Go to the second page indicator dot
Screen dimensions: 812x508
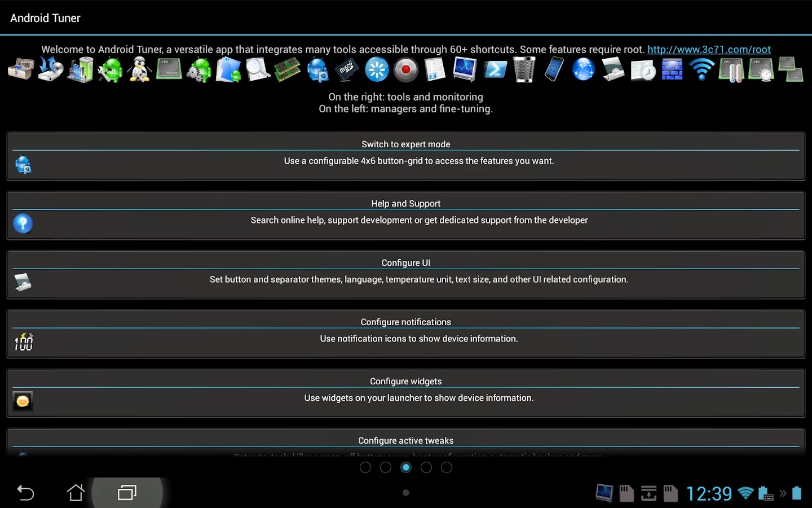tap(386, 467)
